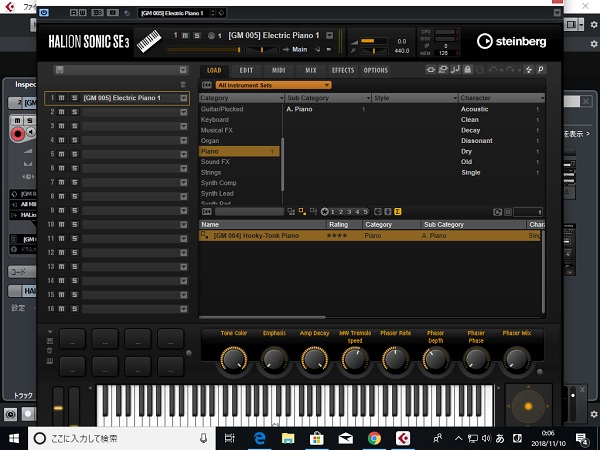
Task: Click the first trigger pad
Action: (x=72, y=339)
